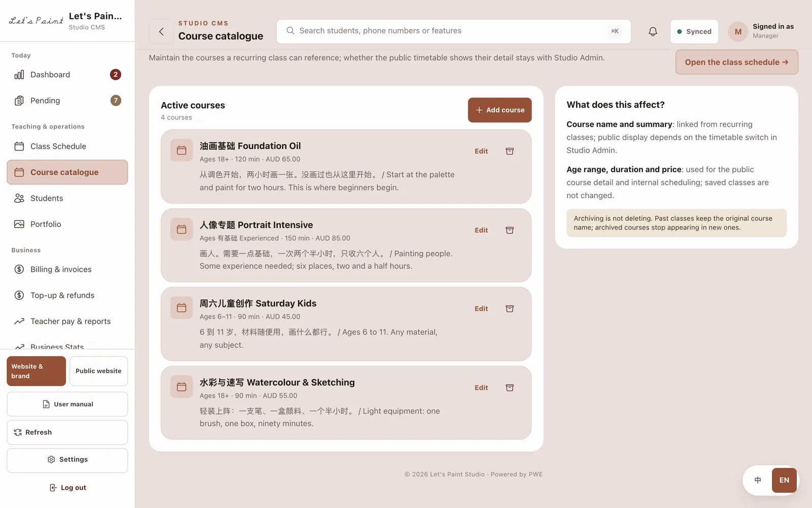812x508 pixels.
Task: Focus the search students input field
Action: (454, 31)
